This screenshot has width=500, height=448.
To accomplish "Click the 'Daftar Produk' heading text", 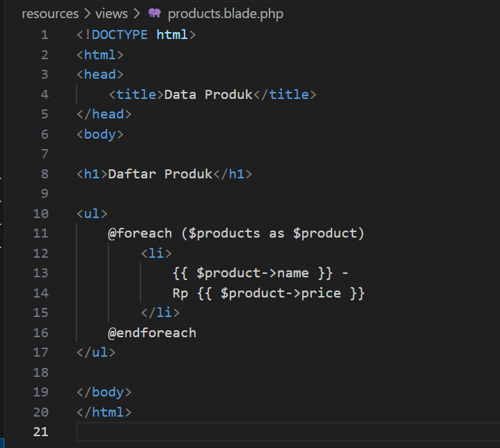I will click(x=160, y=174).
